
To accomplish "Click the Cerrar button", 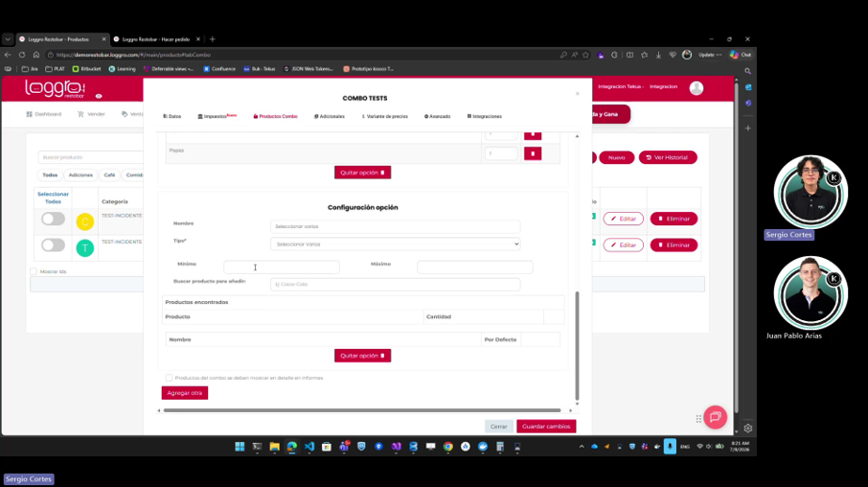I will tap(499, 426).
